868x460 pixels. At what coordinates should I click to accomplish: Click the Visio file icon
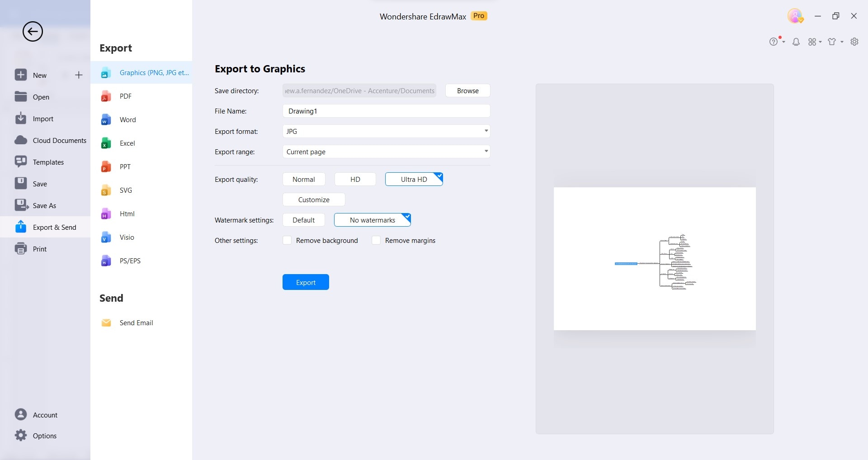106,237
